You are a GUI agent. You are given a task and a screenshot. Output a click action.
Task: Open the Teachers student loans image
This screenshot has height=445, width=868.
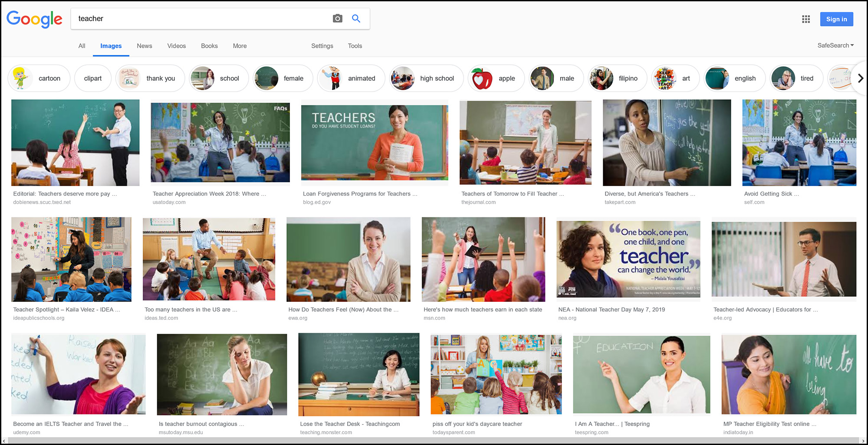click(374, 142)
